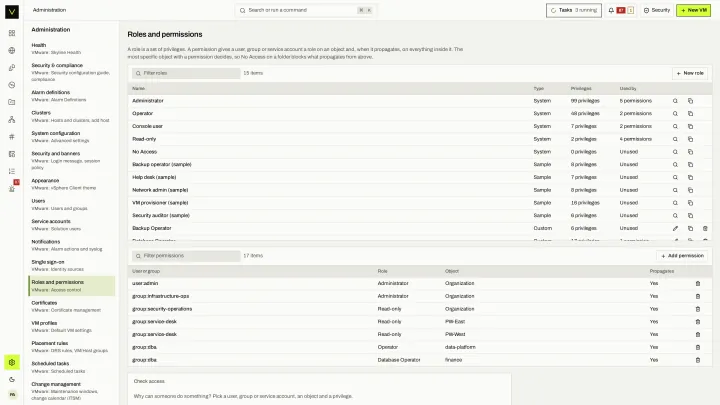Select the Console user role row
Screen dimensions: 720x405
click(420, 126)
